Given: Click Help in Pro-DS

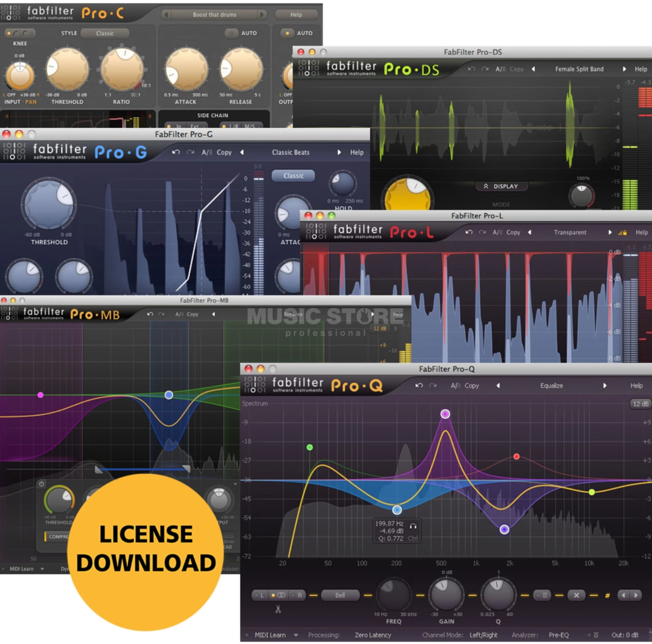Looking at the screenshot, I should click(x=641, y=69).
